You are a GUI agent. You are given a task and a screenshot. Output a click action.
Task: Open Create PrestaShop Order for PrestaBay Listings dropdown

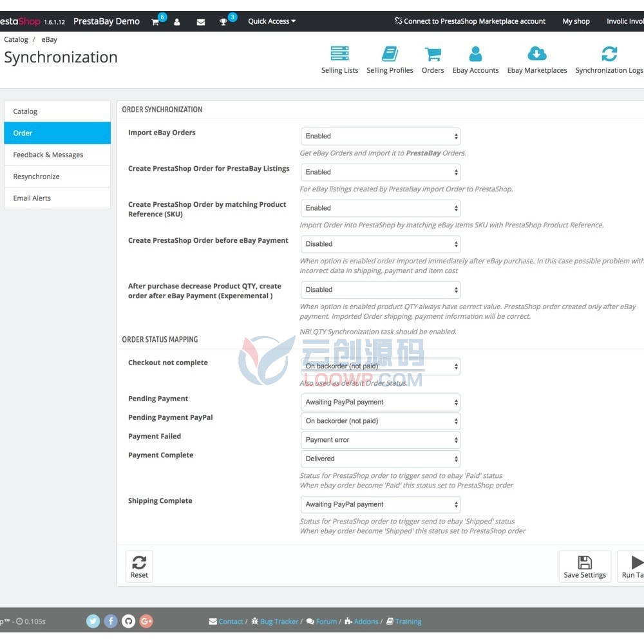click(x=381, y=172)
